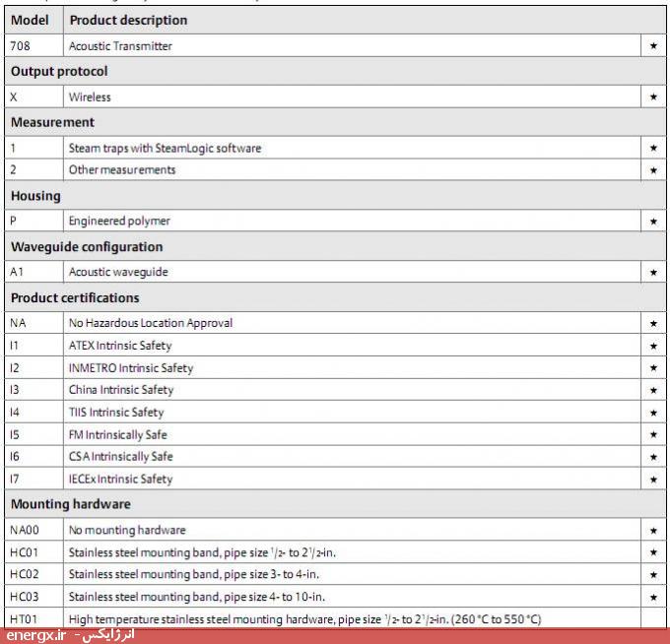Screen dimensions: 670x644
Task: Click the star for INMETRO Intrinsic Safety
Action: click(x=653, y=367)
